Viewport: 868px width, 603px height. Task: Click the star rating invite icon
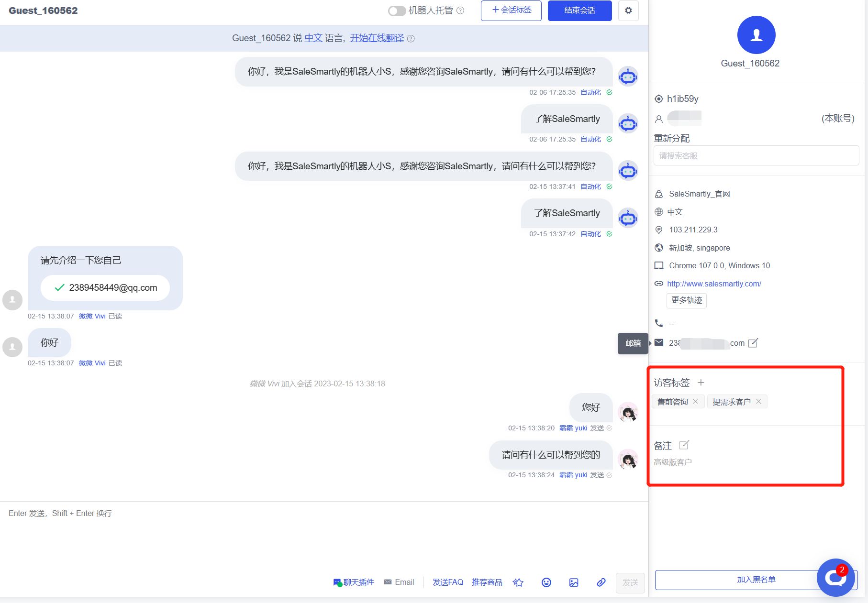(518, 582)
